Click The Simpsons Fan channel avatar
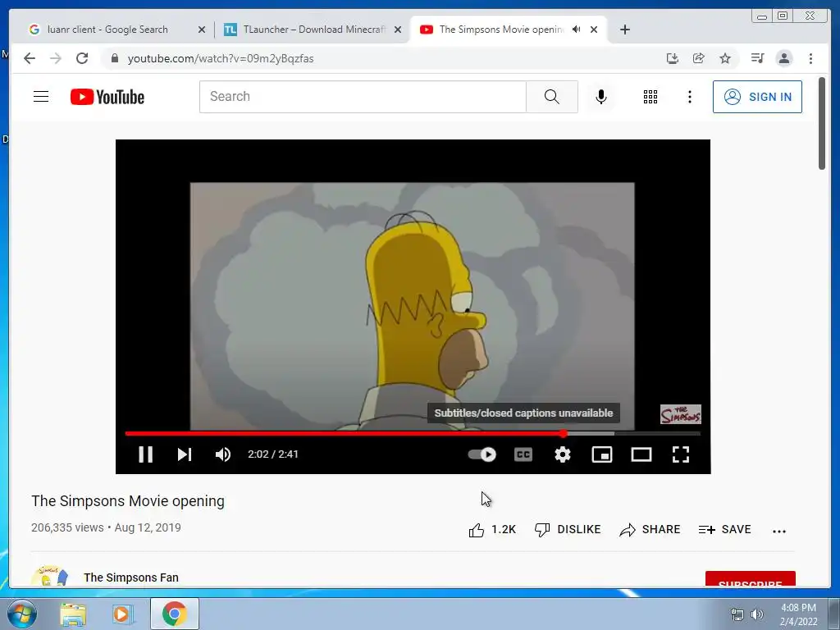Viewport: 840px width, 630px height. click(50, 576)
